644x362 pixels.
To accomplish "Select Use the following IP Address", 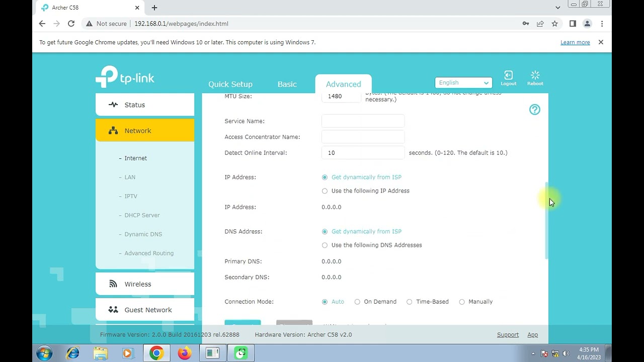I will click(325, 191).
